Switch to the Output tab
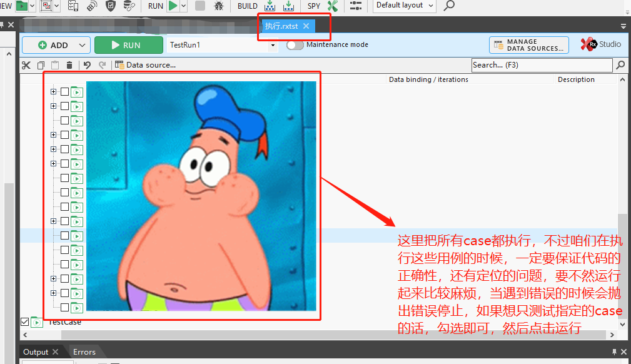Viewport: 631px width, 364px height. pyautogui.click(x=36, y=352)
